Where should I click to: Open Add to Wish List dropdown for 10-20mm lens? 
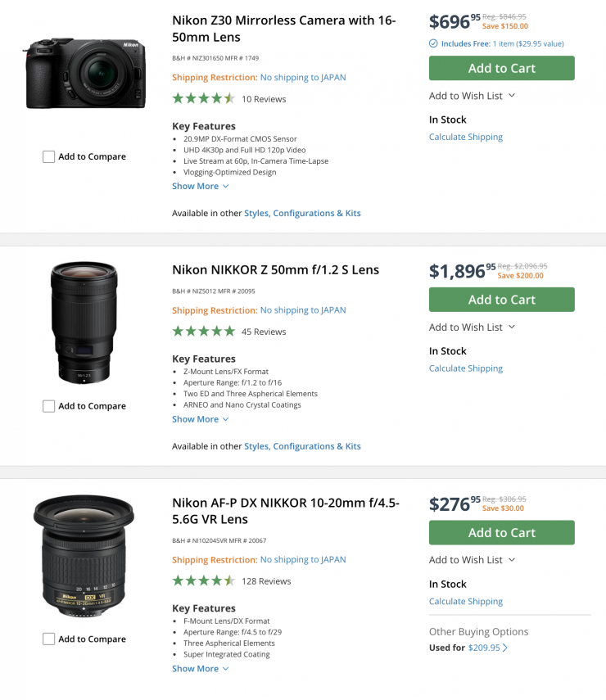tap(472, 560)
